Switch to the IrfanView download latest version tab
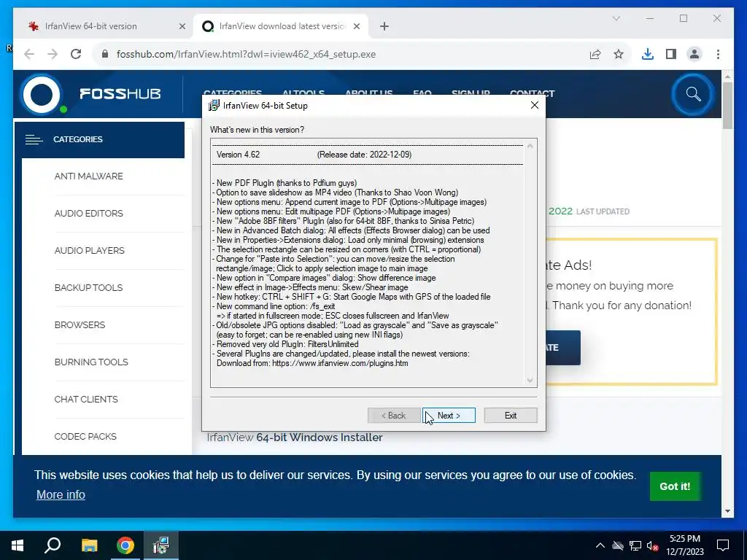 [282, 26]
